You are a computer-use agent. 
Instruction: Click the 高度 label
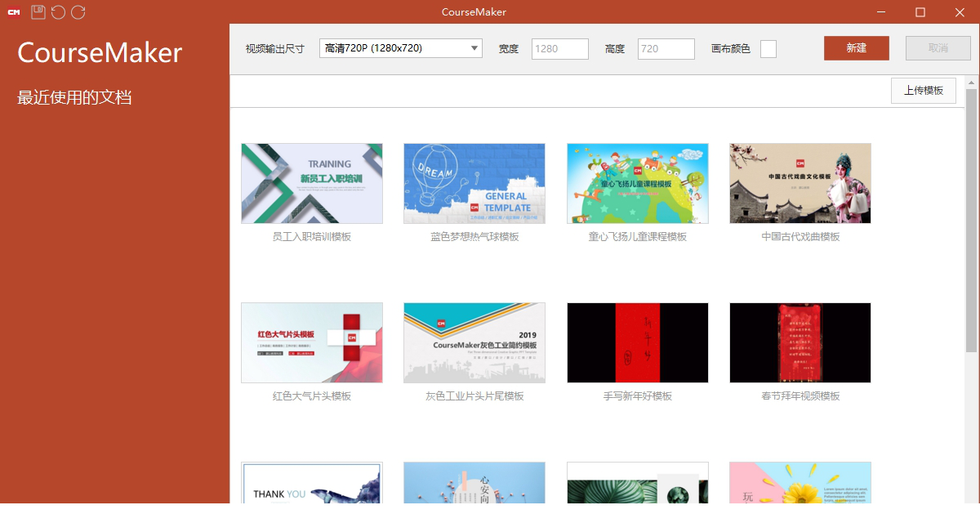[615, 49]
